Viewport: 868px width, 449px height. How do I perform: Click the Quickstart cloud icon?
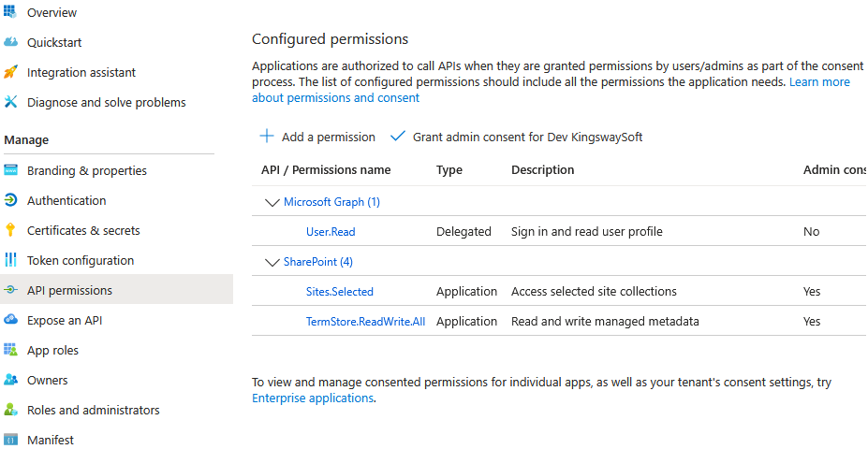coord(10,43)
